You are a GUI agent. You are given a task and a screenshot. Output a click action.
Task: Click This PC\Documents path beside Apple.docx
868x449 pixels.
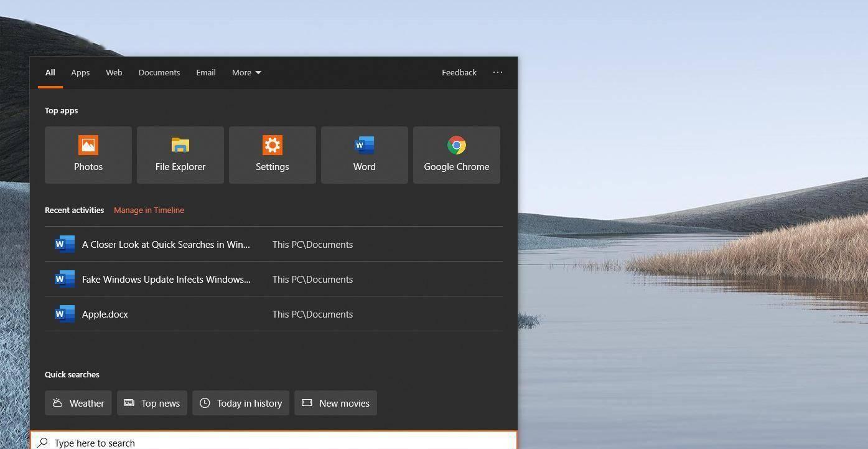[312, 314]
